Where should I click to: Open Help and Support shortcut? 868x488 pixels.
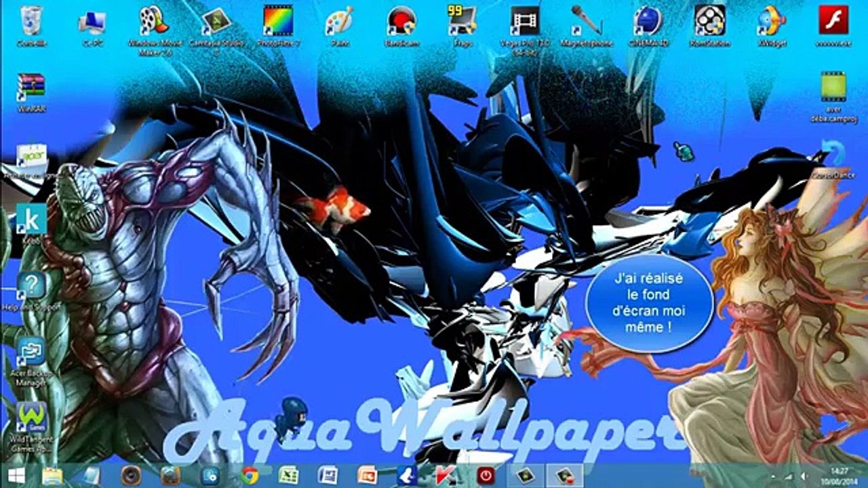coord(31,291)
